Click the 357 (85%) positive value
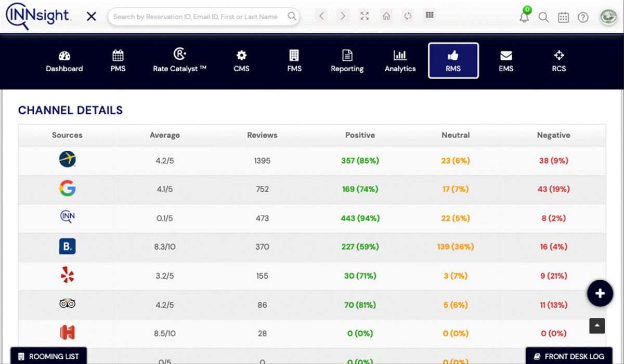The image size is (624, 364). [360, 161]
